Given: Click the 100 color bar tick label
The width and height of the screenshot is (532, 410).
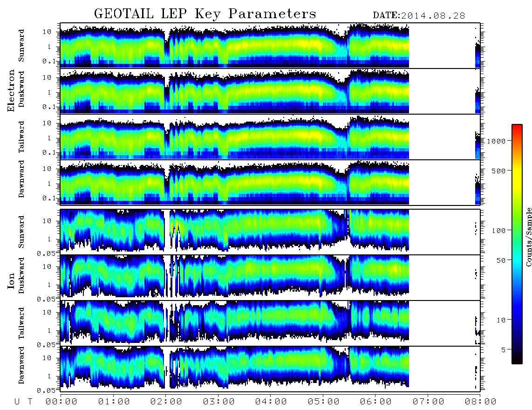Looking at the screenshot, I should [498, 231].
